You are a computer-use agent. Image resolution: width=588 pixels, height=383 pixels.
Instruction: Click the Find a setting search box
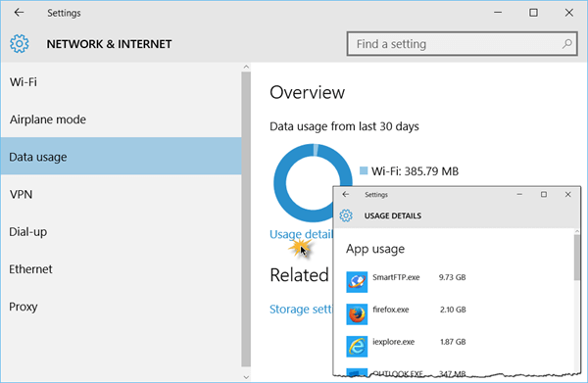point(462,44)
